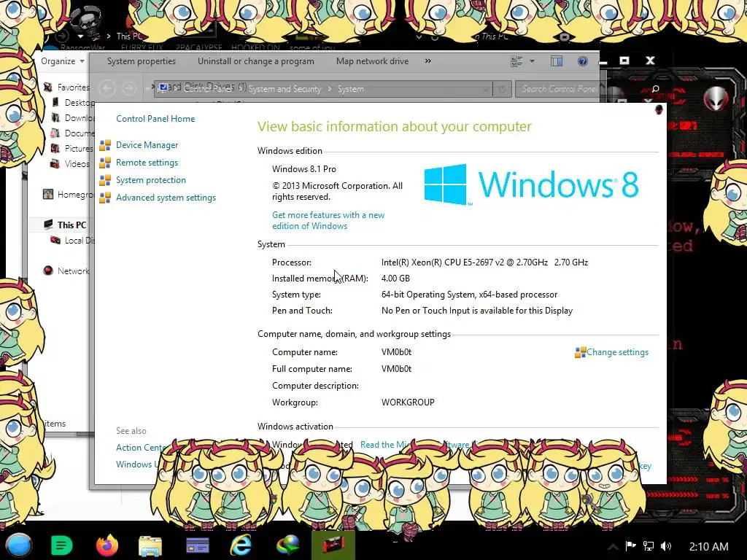Click the System breadcrumb in address bar
This screenshot has height=560, width=747.
(x=351, y=89)
